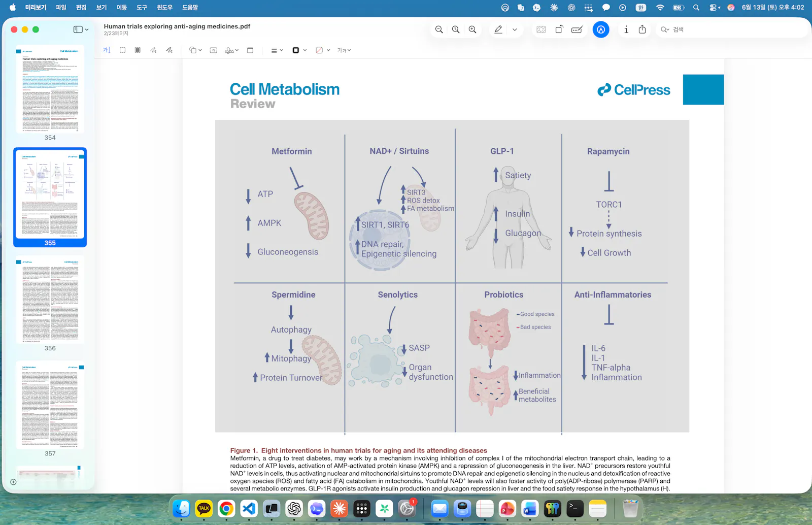Open the 파일 menu
This screenshot has width=812, height=525.
tap(61, 8)
